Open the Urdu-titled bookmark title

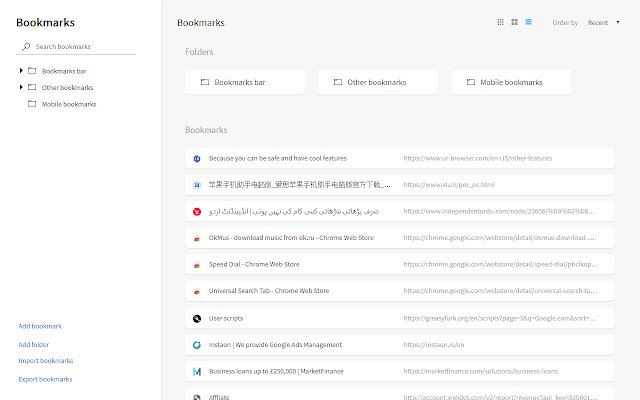[294, 211]
